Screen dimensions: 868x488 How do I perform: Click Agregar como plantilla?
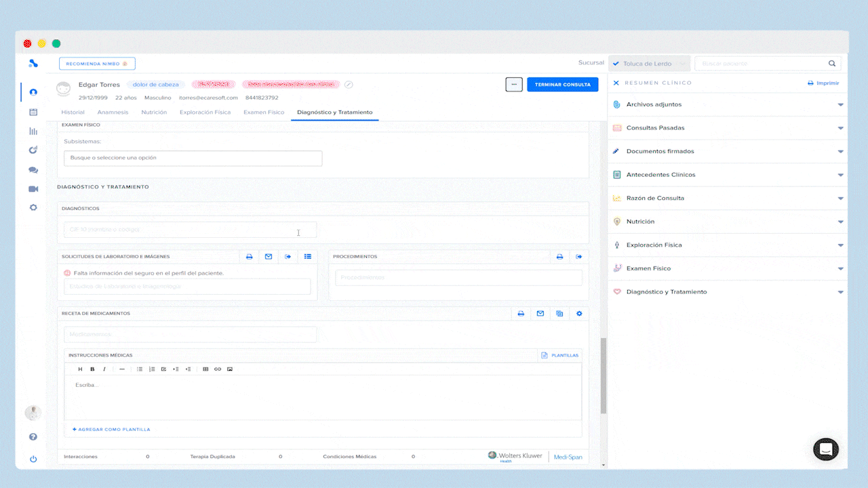click(111, 429)
